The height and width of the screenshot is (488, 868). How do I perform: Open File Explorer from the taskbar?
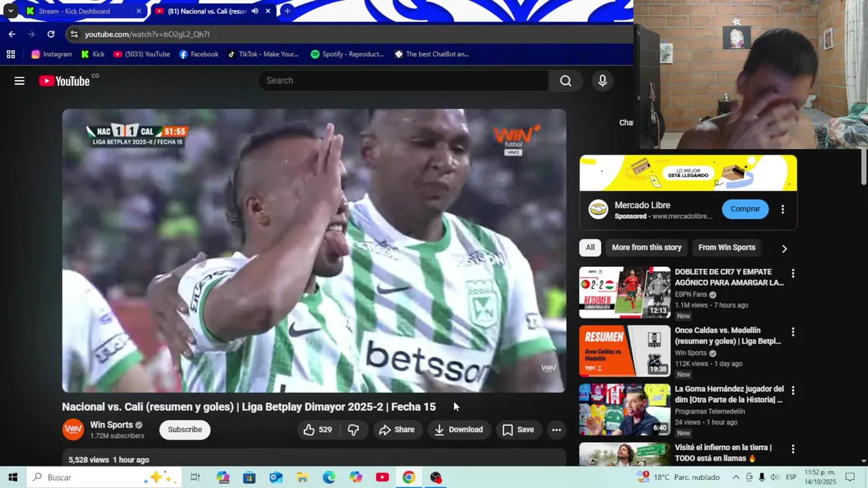[302, 477]
